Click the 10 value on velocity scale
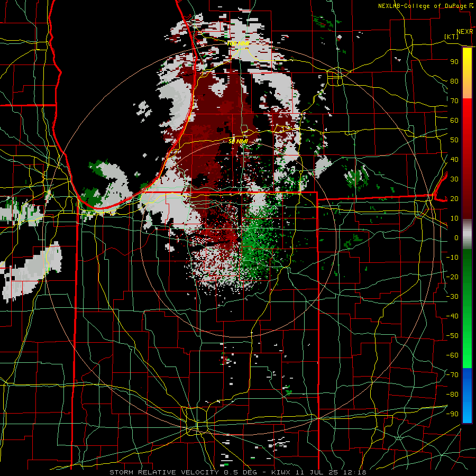Image resolution: width=476 pixels, height=476 pixels. 454,218
